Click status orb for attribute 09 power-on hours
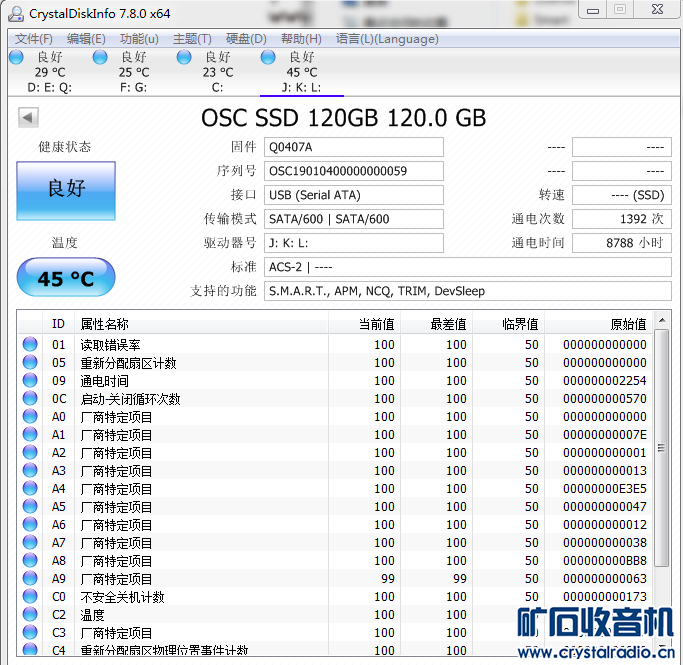 click(x=31, y=381)
